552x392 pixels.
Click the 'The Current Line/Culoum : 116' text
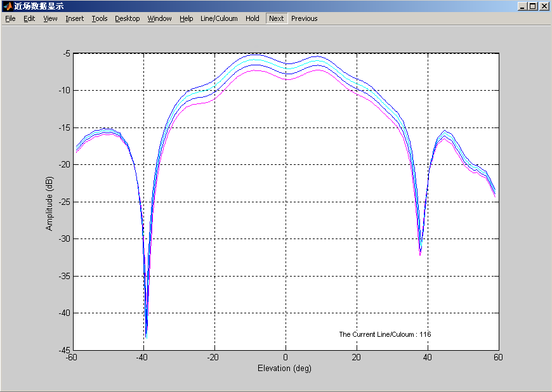384,334
